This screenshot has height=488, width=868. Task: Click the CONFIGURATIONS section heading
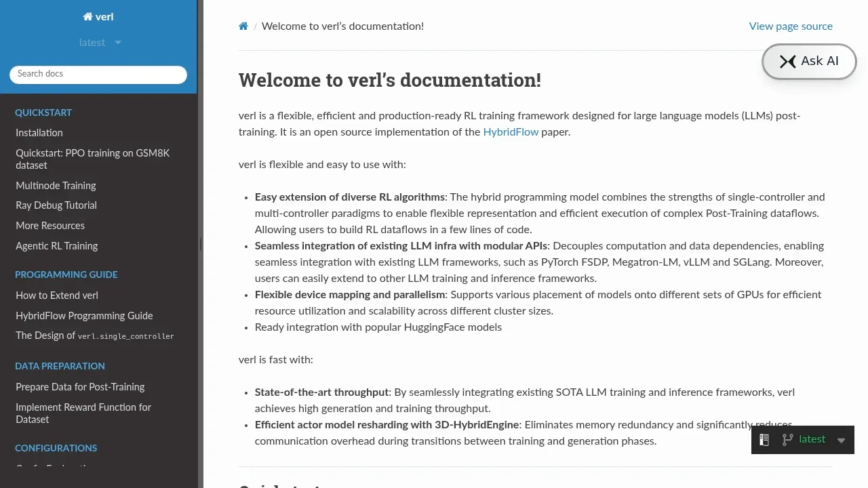coord(56,448)
